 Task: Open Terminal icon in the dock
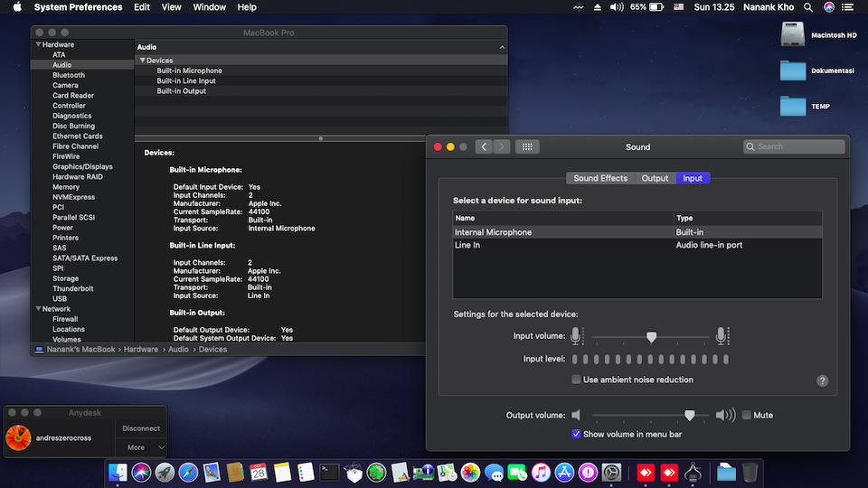point(329,473)
